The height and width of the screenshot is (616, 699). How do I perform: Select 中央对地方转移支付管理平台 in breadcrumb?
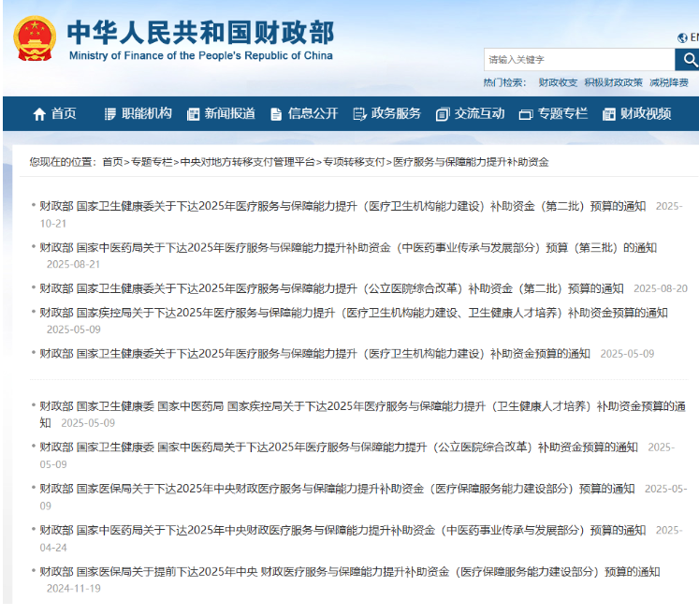point(247,162)
